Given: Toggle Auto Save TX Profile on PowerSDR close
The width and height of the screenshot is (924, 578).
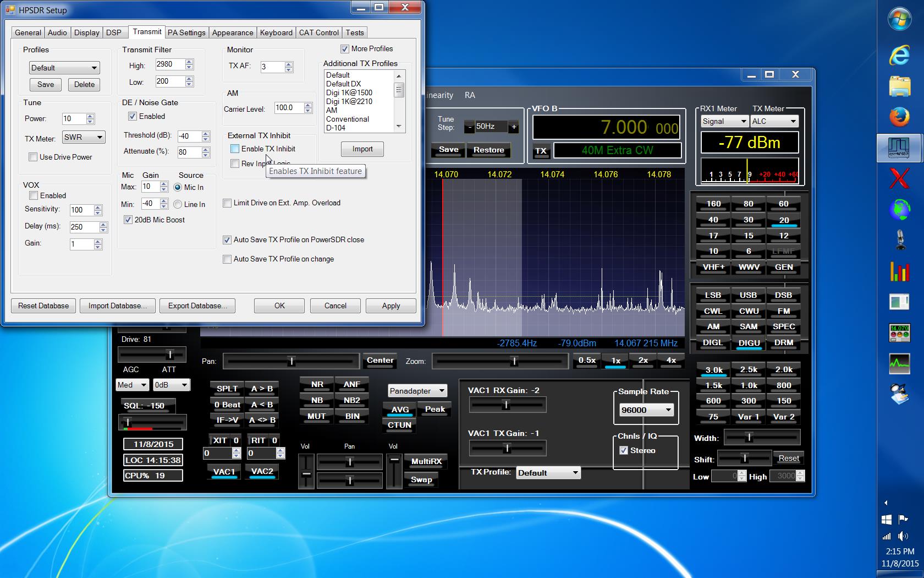Looking at the screenshot, I should coord(227,239).
